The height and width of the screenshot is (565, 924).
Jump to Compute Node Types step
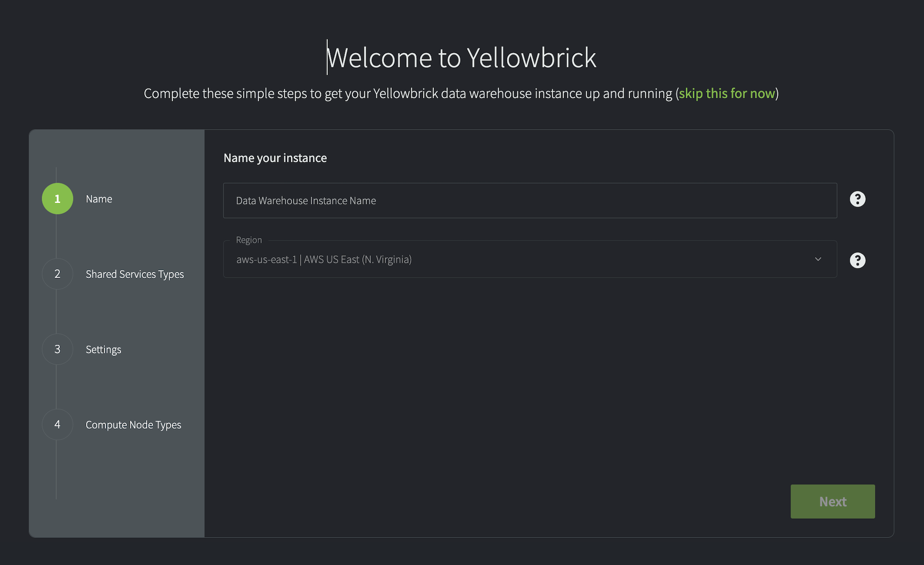point(133,425)
